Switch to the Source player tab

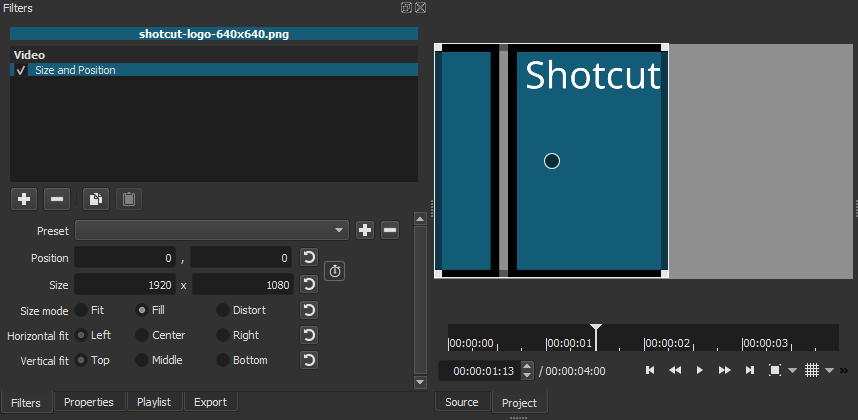(x=462, y=402)
